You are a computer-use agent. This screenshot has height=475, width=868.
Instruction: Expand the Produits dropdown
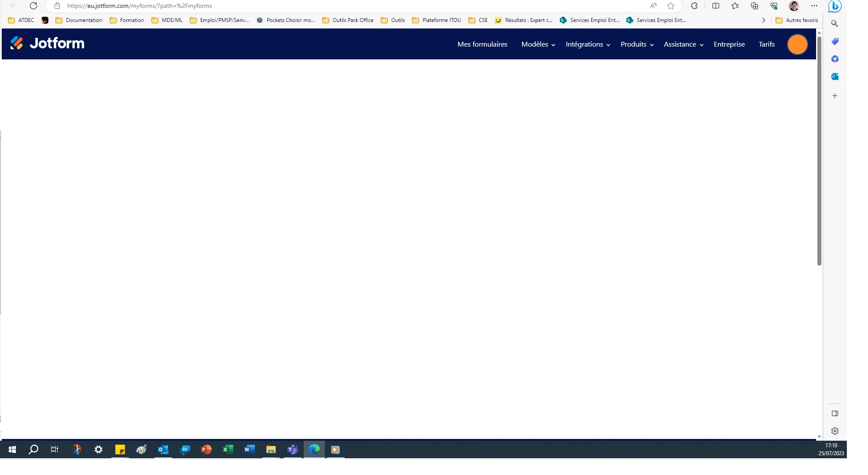click(x=634, y=44)
